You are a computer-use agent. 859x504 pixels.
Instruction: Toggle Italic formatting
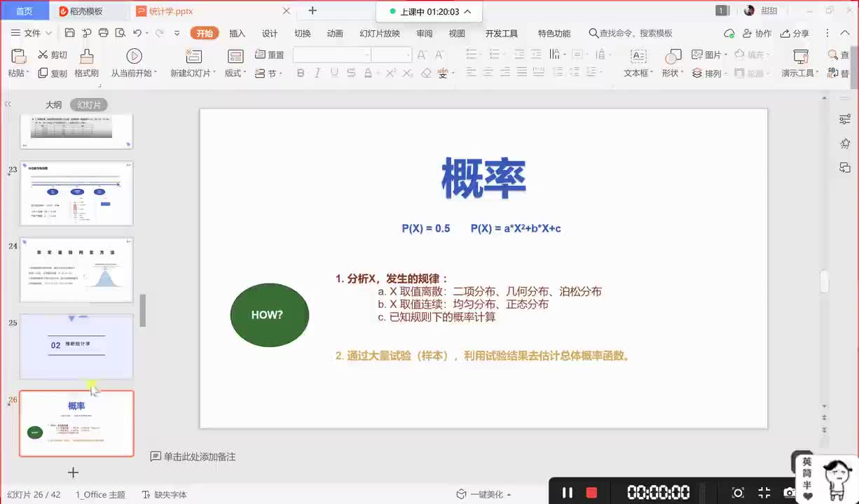coord(317,73)
